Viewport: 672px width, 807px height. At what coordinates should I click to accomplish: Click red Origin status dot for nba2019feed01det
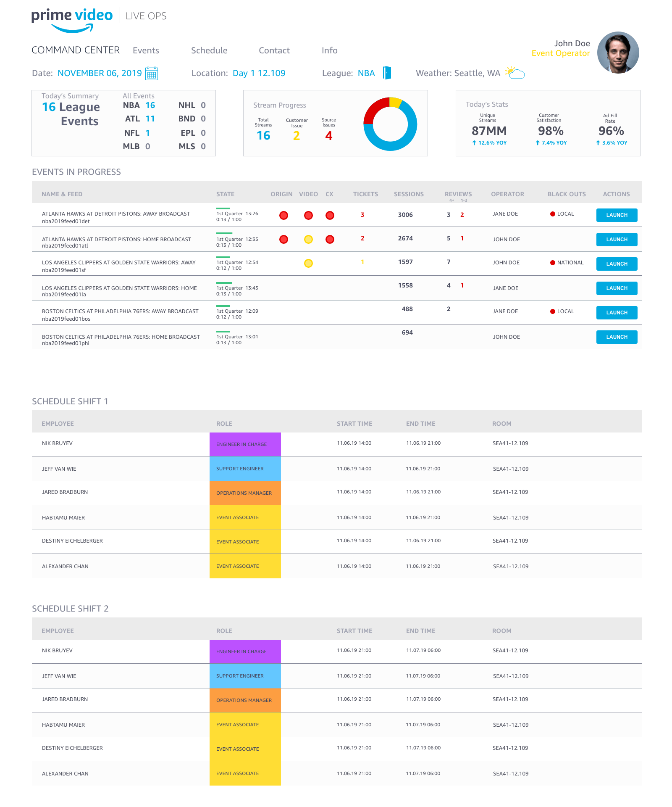pyautogui.click(x=284, y=215)
